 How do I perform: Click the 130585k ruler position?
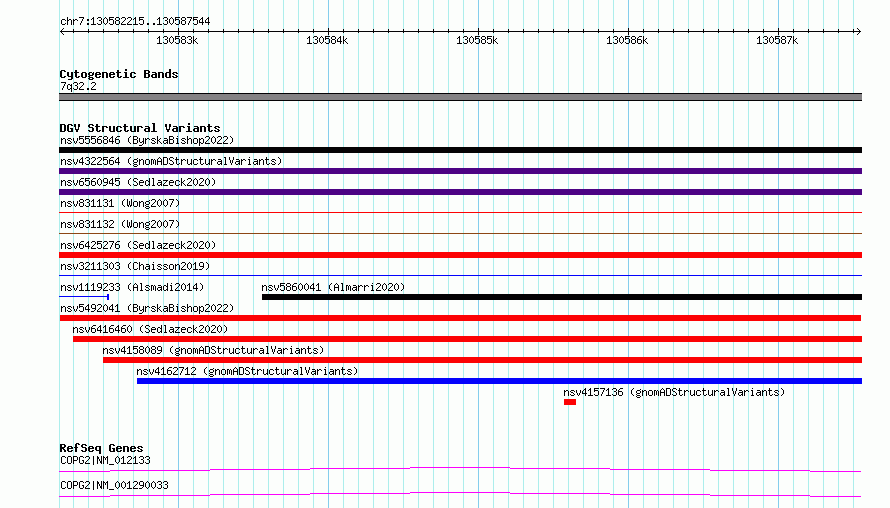point(477,40)
